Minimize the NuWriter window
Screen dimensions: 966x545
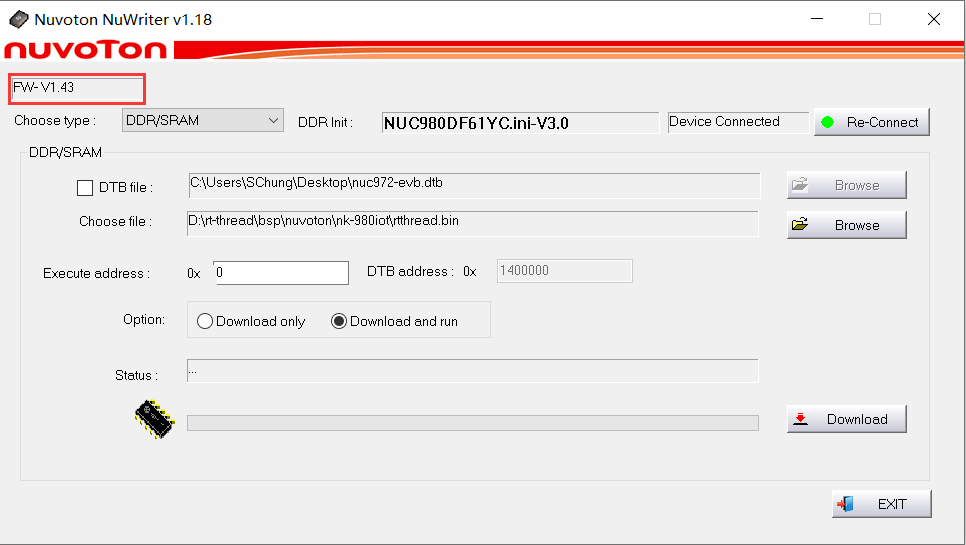817,19
